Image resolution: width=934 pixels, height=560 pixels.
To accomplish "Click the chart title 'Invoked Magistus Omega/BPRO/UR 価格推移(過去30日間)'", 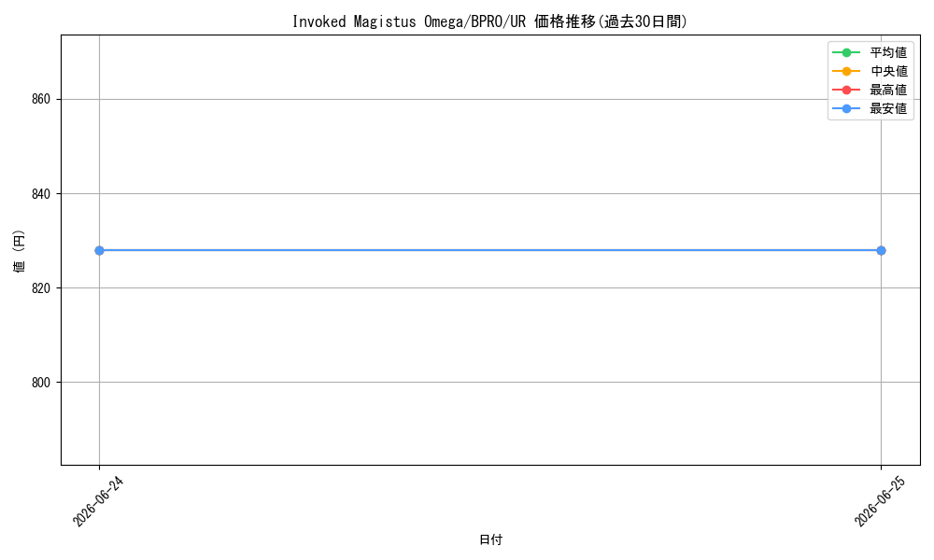I will pyautogui.click(x=489, y=21).
